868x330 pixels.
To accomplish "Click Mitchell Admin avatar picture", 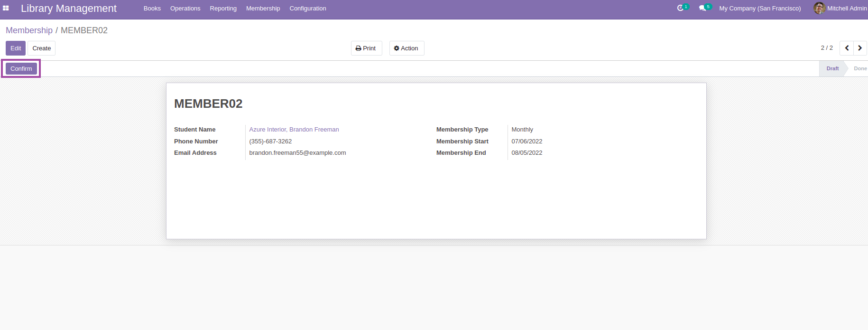I will point(819,8).
